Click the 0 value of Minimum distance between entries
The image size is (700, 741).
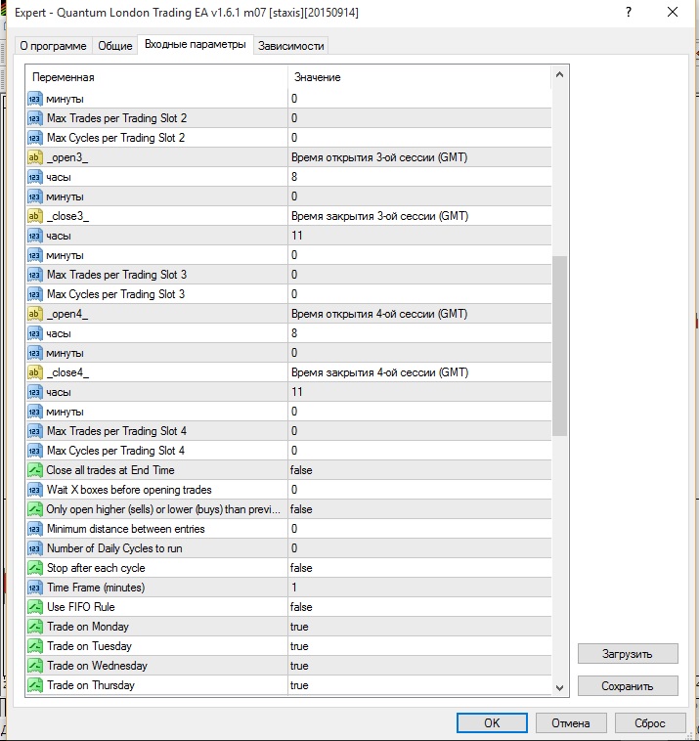coord(294,529)
